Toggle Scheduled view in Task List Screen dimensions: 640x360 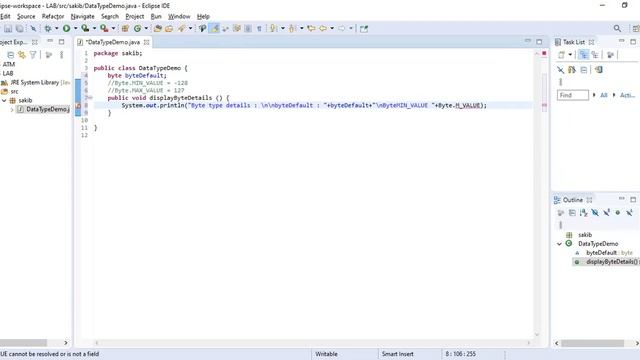(x=595, y=55)
